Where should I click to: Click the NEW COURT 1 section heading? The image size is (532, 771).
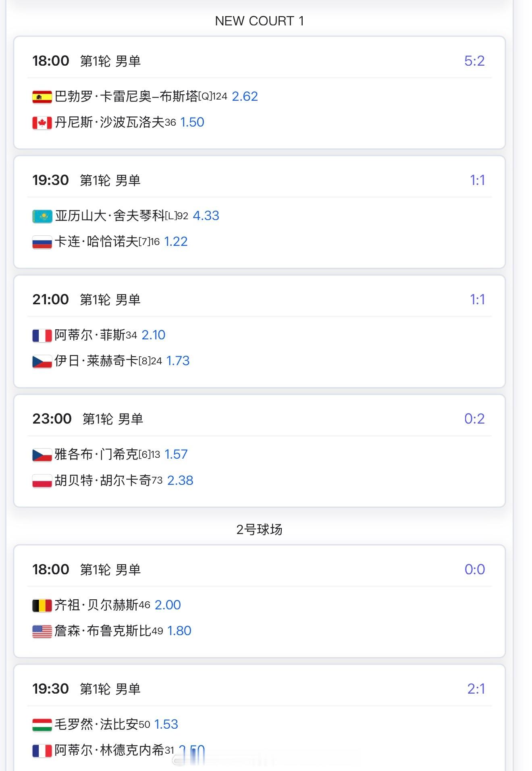click(x=259, y=21)
